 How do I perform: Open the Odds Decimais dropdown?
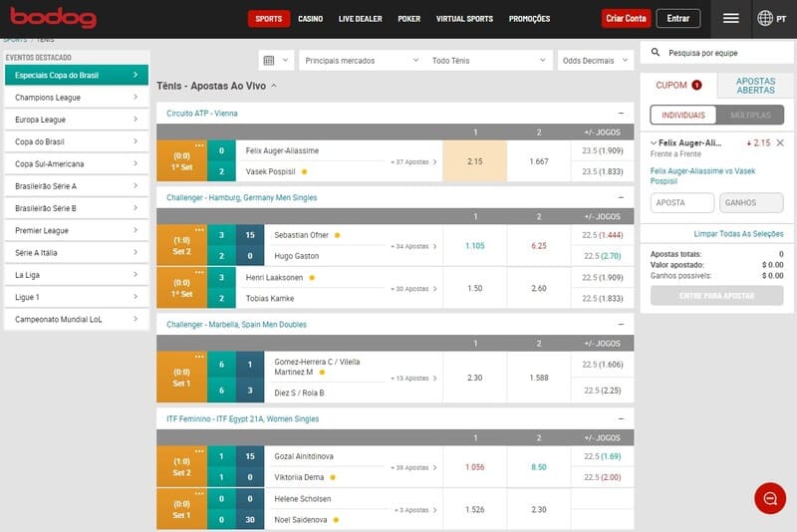point(596,61)
